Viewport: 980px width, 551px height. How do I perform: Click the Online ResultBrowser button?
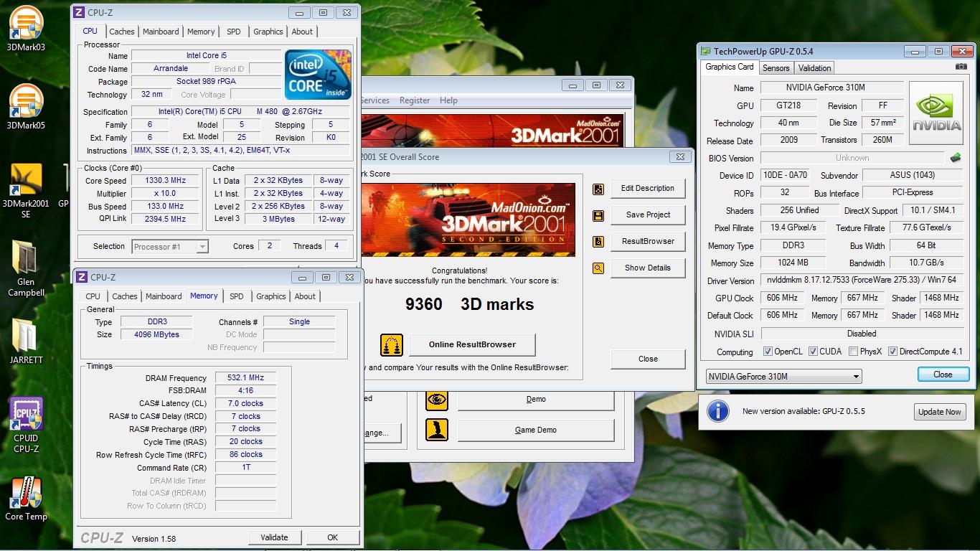point(472,345)
